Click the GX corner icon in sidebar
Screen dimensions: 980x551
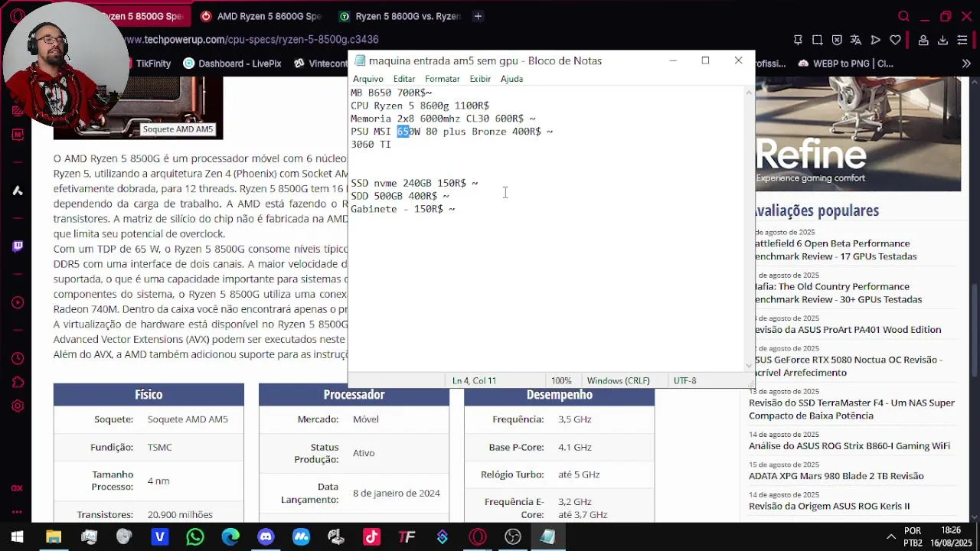(x=17, y=487)
